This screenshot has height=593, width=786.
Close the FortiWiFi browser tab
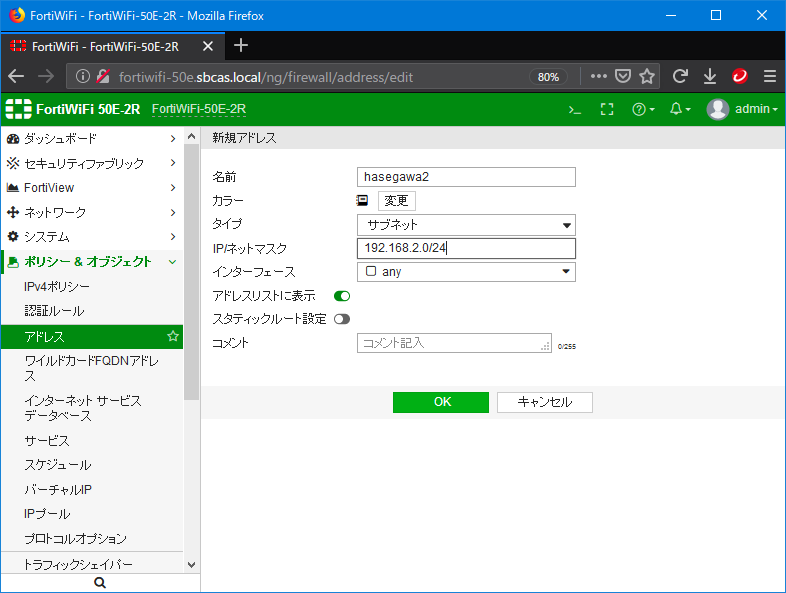[x=208, y=47]
